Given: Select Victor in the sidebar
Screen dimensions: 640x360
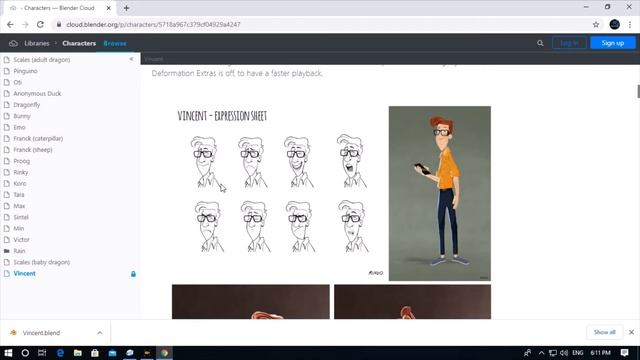Looking at the screenshot, I should (x=21, y=240).
